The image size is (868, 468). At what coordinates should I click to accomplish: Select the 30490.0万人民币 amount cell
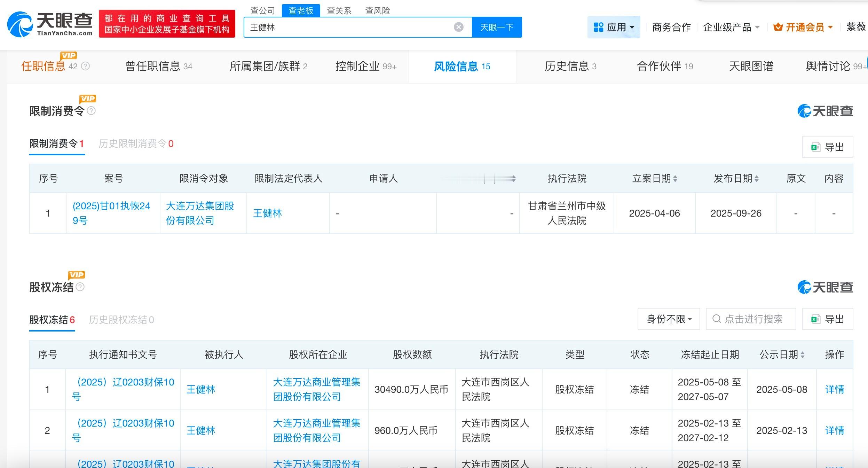point(412,389)
